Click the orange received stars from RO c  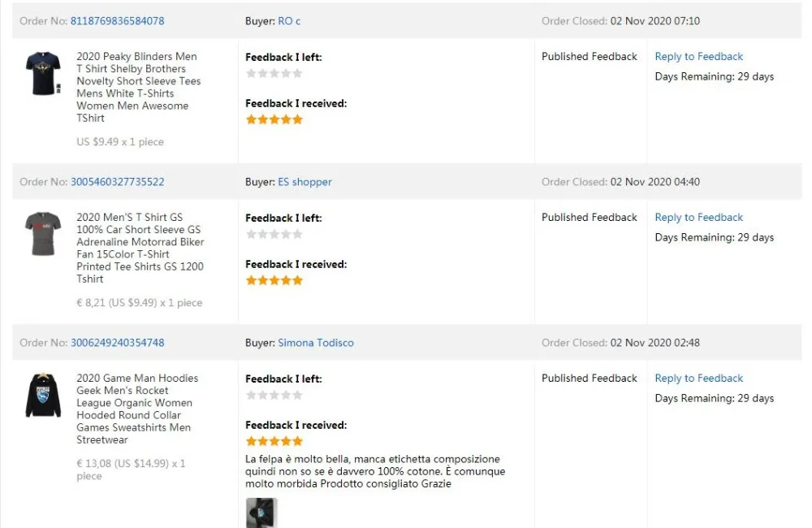point(274,119)
